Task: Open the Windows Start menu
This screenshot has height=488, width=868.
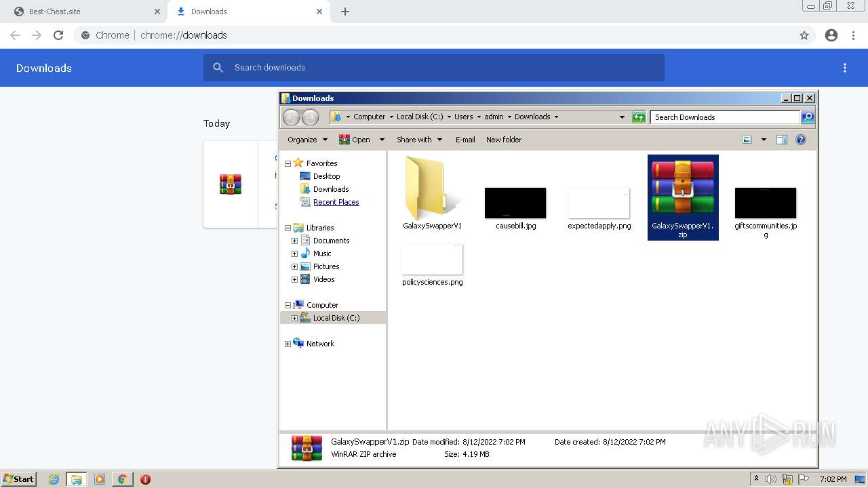Action: tap(18, 479)
